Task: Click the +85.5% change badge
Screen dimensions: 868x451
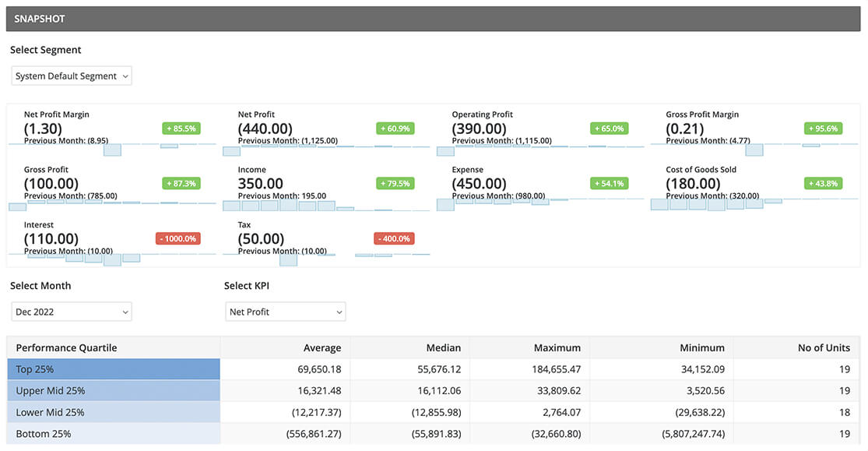Action: [x=181, y=129]
